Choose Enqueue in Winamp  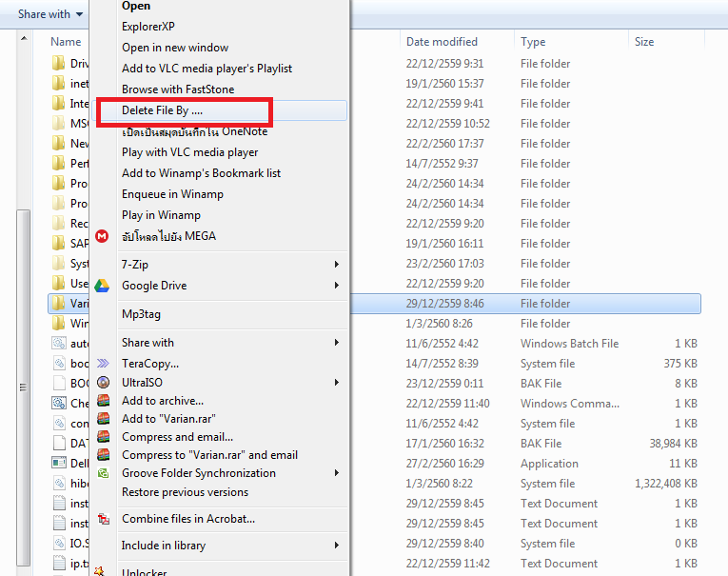[x=172, y=194]
